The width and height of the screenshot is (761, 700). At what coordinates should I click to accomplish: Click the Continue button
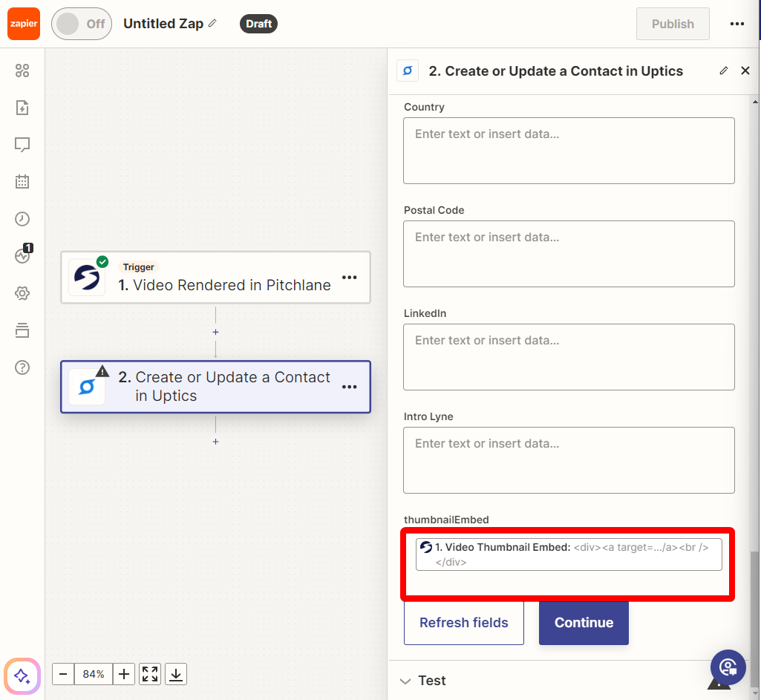pyautogui.click(x=584, y=622)
